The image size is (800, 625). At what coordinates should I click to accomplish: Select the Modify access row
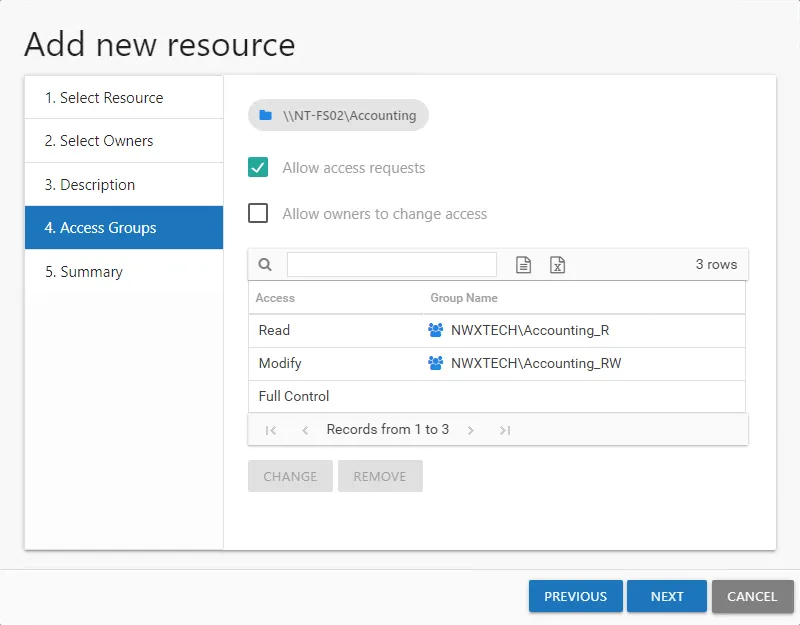(497, 364)
